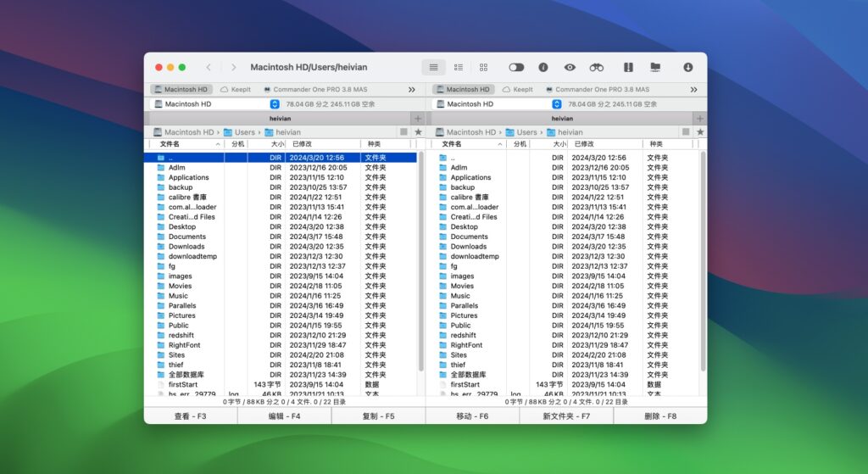Select left panel KeepIt drive tab
The image size is (868, 474).
tap(236, 89)
